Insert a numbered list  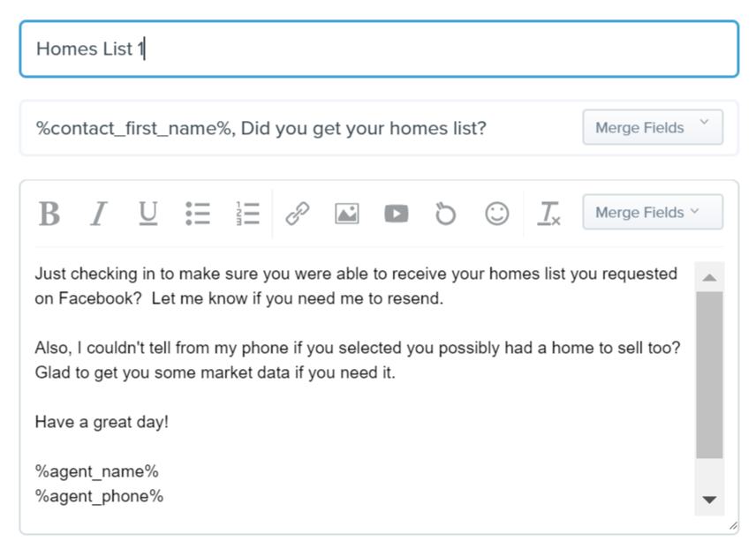247,214
